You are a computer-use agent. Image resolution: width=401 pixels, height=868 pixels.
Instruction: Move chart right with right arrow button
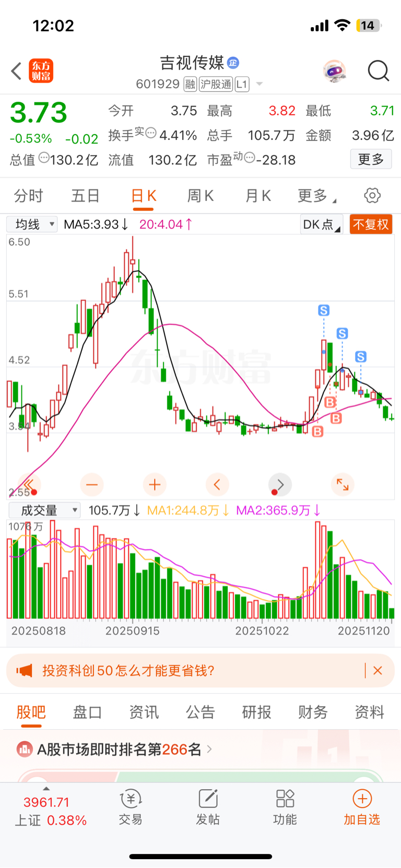pos(280,485)
